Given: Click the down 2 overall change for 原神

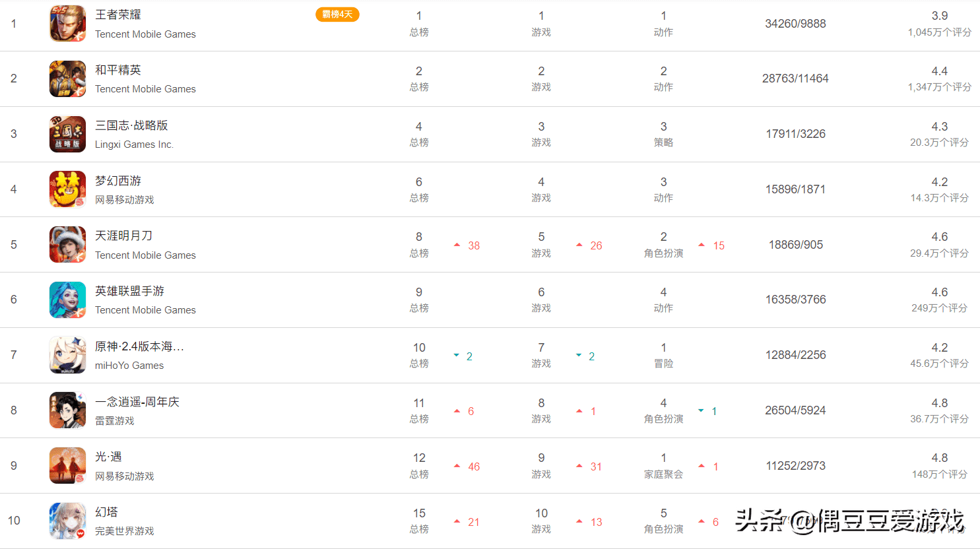Looking at the screenshot, I should (463, 356).
